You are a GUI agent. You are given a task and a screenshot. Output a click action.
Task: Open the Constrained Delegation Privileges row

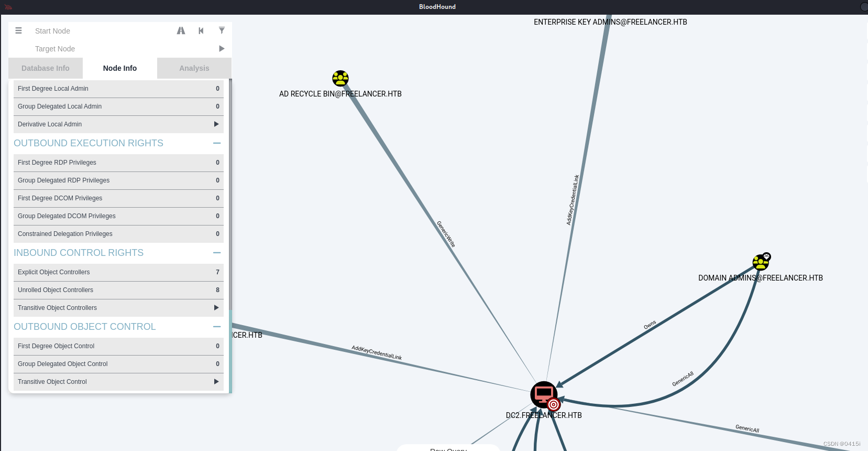click(118, 234)
